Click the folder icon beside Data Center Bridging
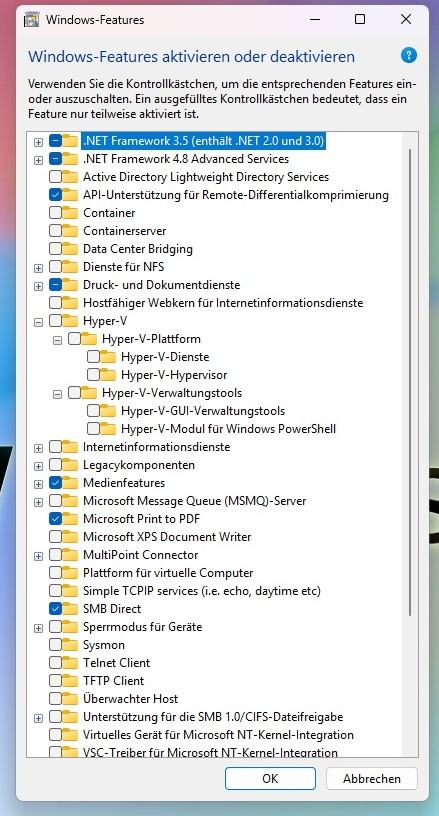Viewport: 439px width, 816px height. point(70,249)
